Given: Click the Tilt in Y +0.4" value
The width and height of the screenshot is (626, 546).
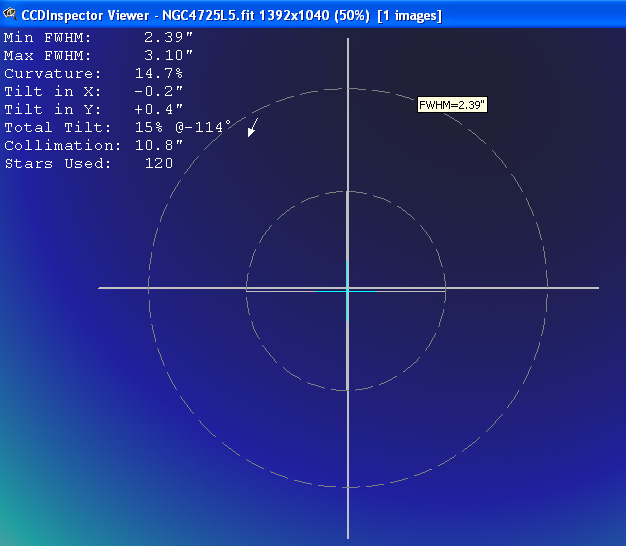Looking at the screenshot, I should coord(158,109).
